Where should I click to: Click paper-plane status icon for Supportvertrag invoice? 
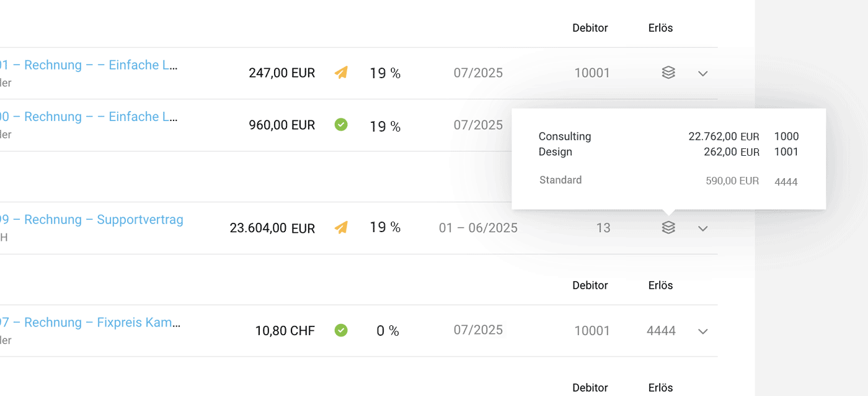341,228
